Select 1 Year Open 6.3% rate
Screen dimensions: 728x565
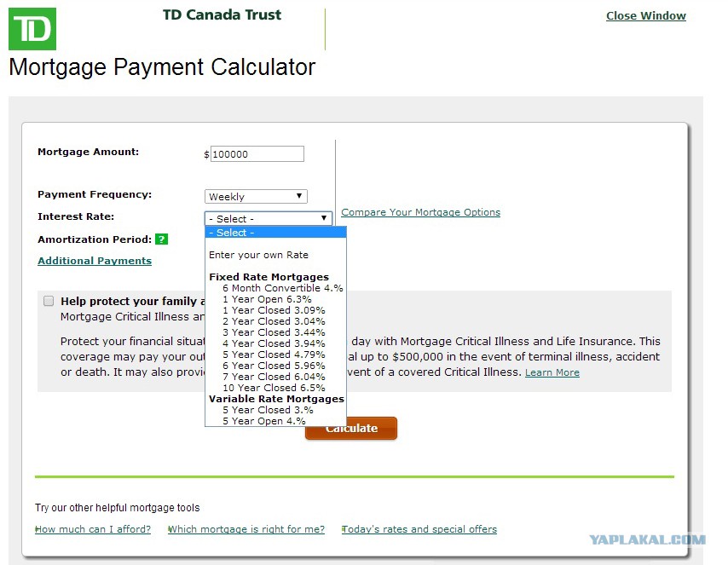pos(276,299)
